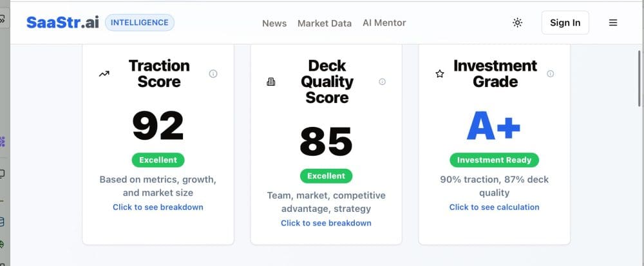Click the INTELLIGENCE badge
Screen dimensions: 644x266
[x=139, y=23]
